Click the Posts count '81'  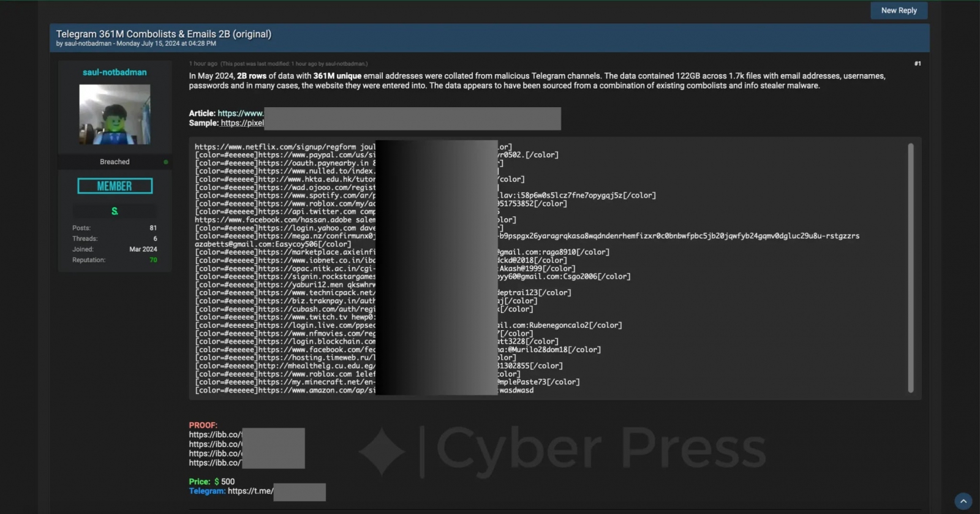tap(153, 228)
